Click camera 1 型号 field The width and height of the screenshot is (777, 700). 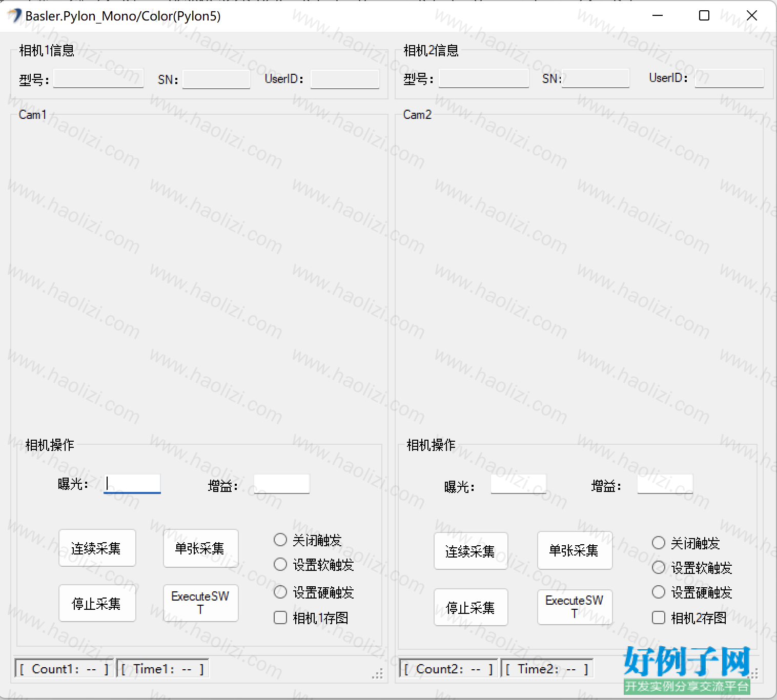pos(98,78)
